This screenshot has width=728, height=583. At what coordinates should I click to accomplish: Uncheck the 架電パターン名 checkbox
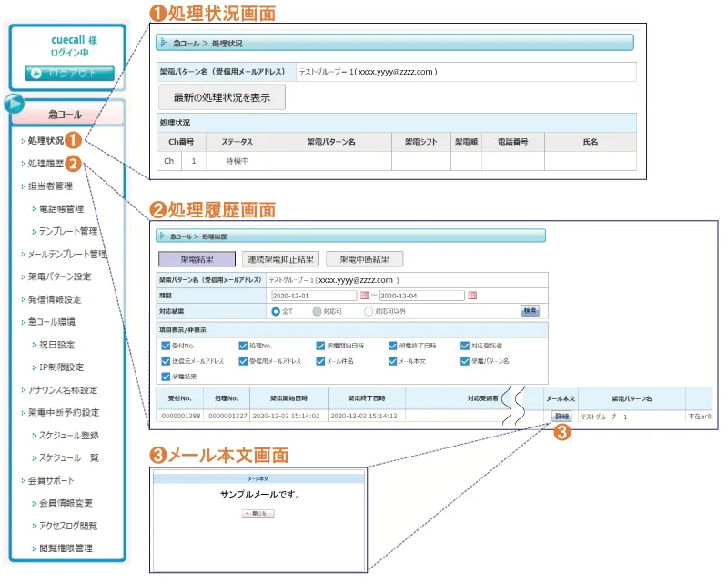coord(464,360)
